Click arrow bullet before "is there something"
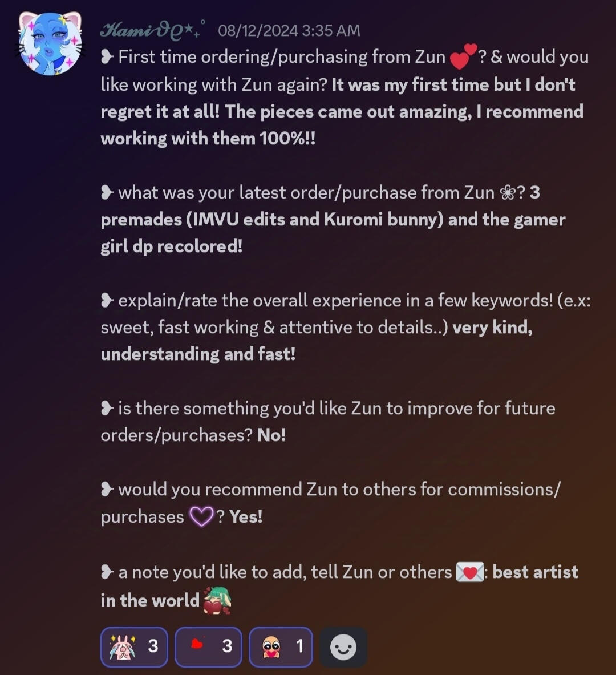Image resolution: width=616 pixels, height=675 pixels. pyautogui.click(x=107, y=408)
